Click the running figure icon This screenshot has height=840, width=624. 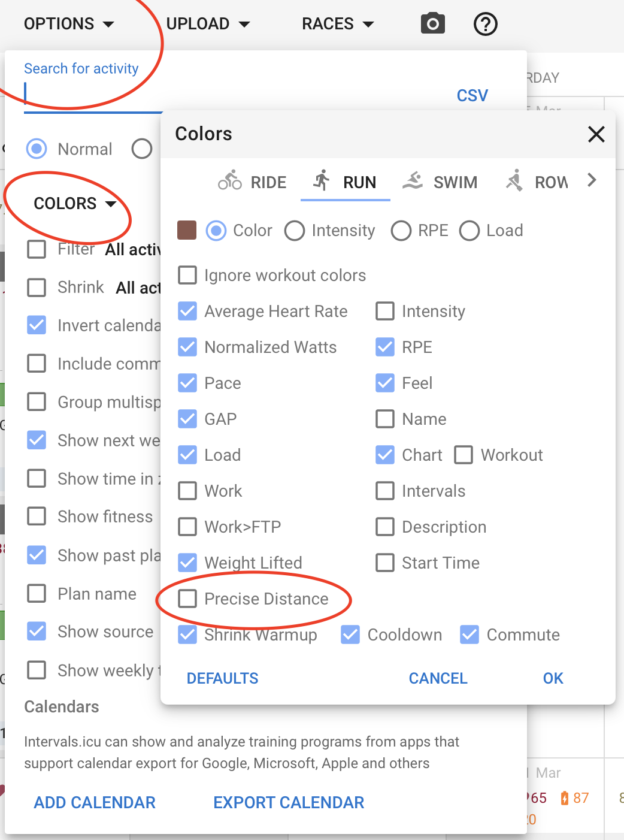322,180
